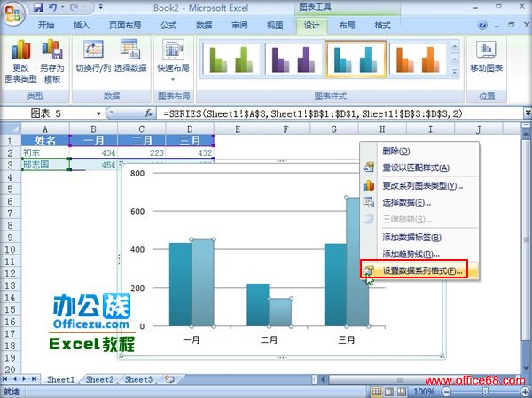Image resolution: width=532 pixels, height=398 pixels.
Task: Open the Excel help icon
Action: [481, 25]
